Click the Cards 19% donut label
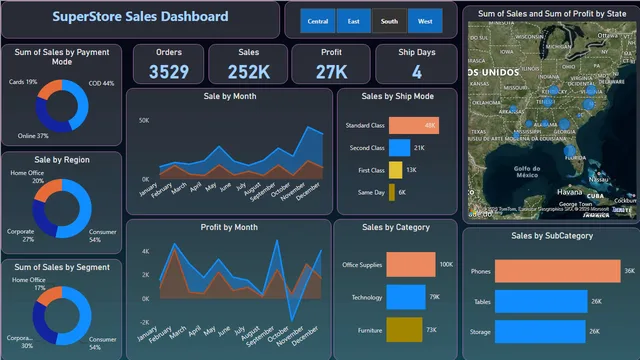 click(x=23, y=82)
